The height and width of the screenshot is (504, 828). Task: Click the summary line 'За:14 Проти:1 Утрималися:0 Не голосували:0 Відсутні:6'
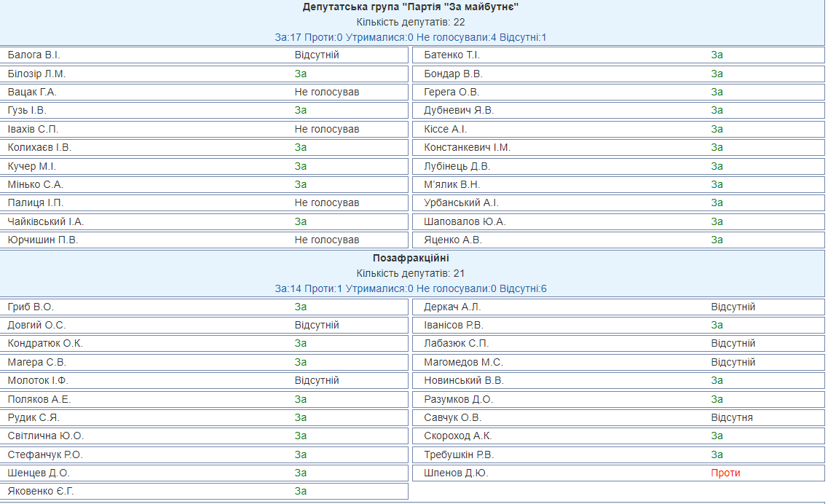[x=410, y=289]
